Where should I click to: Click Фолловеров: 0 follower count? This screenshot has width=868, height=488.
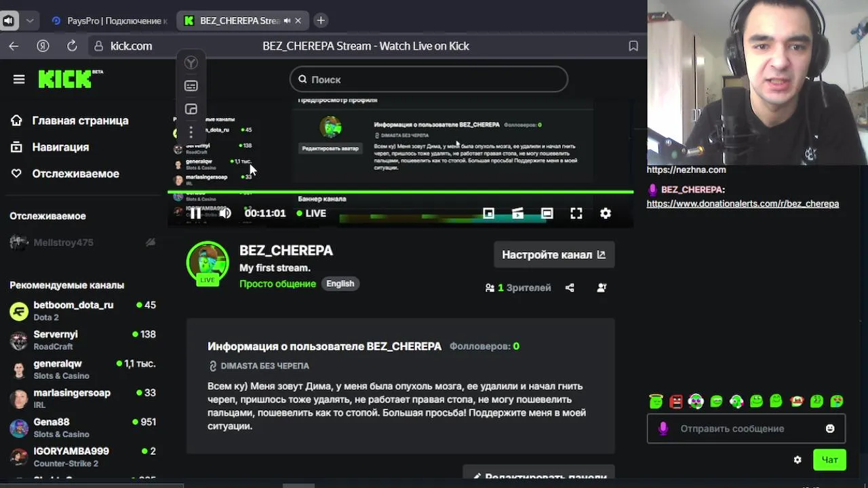[484, 346]
